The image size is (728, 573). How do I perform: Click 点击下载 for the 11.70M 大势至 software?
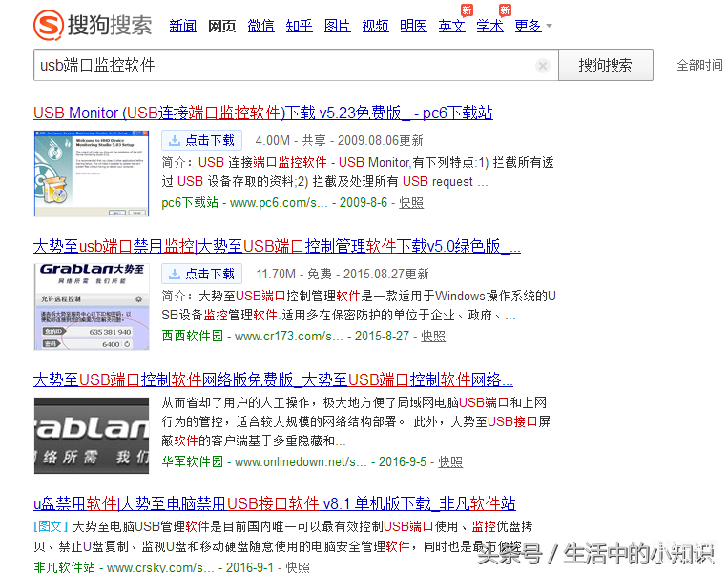tap(202, 274)
